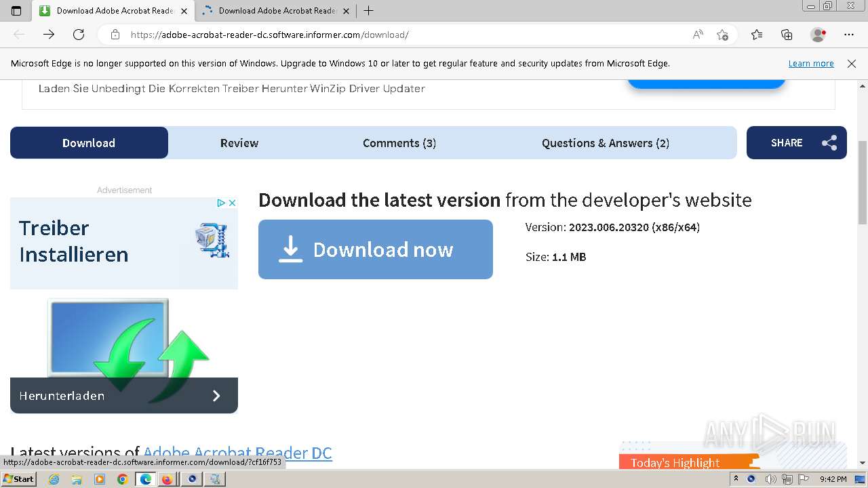Screen dimensions: 868x488
Task: Open the Adobe Acrobat Reader DC link
Action: [237, 453]
